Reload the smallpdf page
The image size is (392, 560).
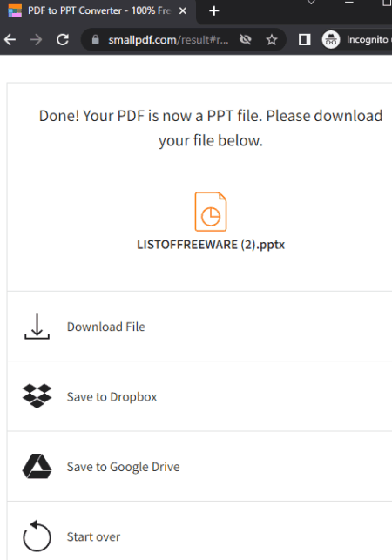pos(63,40)
